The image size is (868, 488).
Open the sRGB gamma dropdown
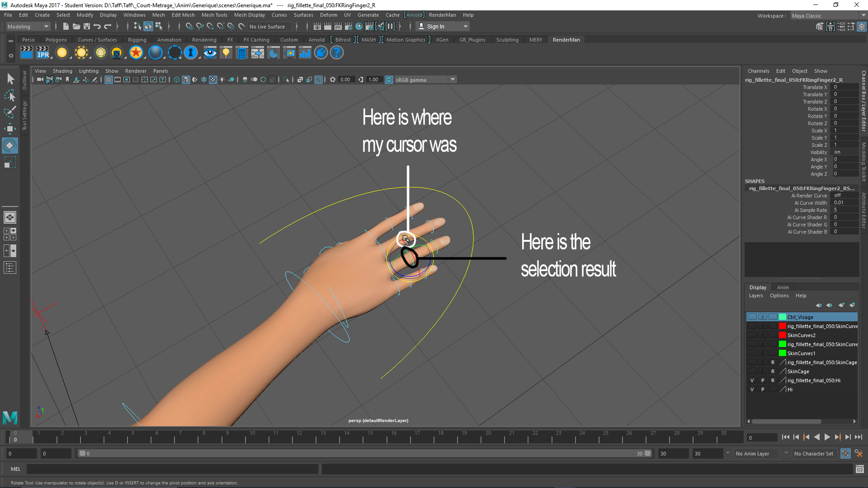coord(453,80)
